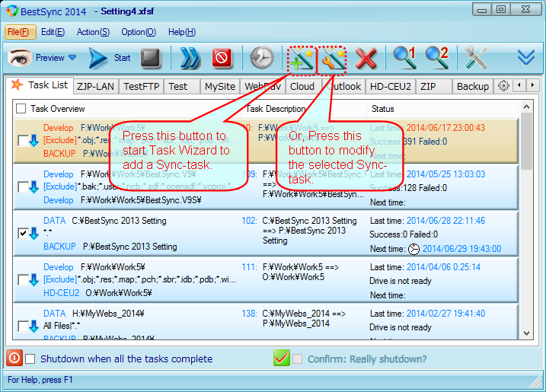This screenshot has height=392, width=546.
Task: Click the last time value 2014/06/28 22:11:46
Action: (445, 221)
